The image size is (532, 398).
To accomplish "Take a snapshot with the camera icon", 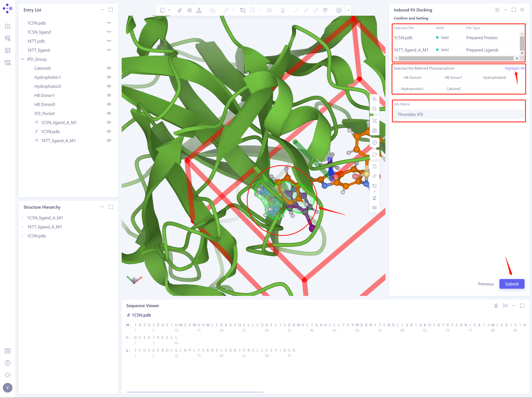I will tap(374, 130).
